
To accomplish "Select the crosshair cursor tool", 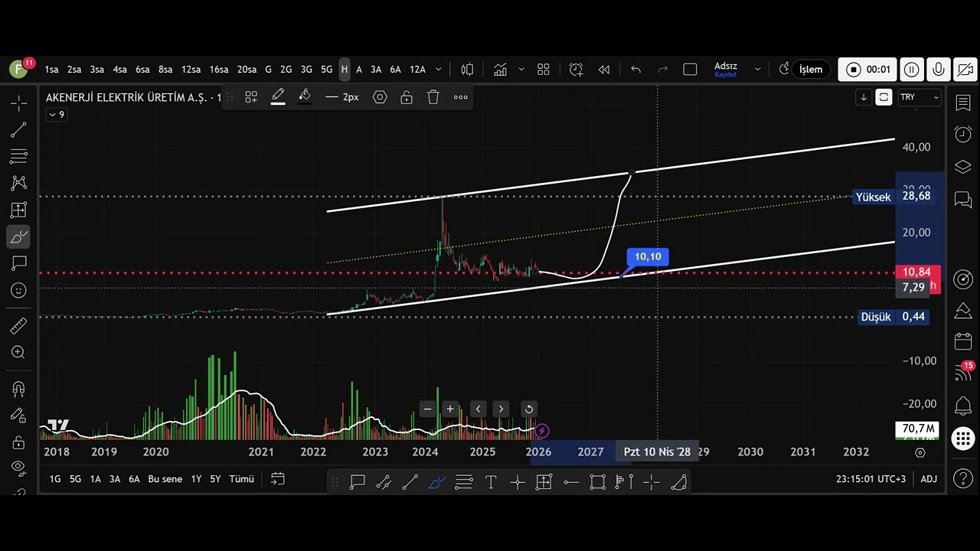I will coord(18,103).
